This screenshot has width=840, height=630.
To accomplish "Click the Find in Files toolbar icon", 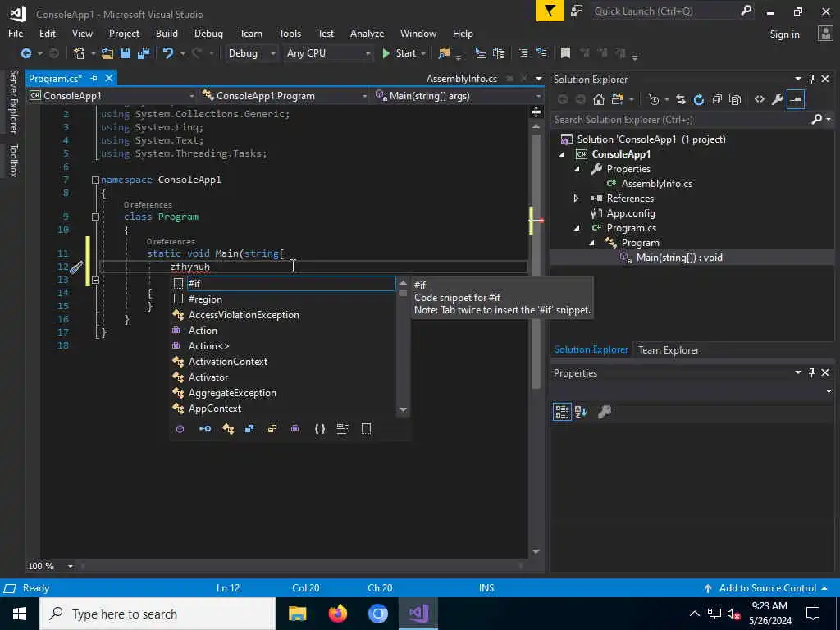I will point(444,53).
